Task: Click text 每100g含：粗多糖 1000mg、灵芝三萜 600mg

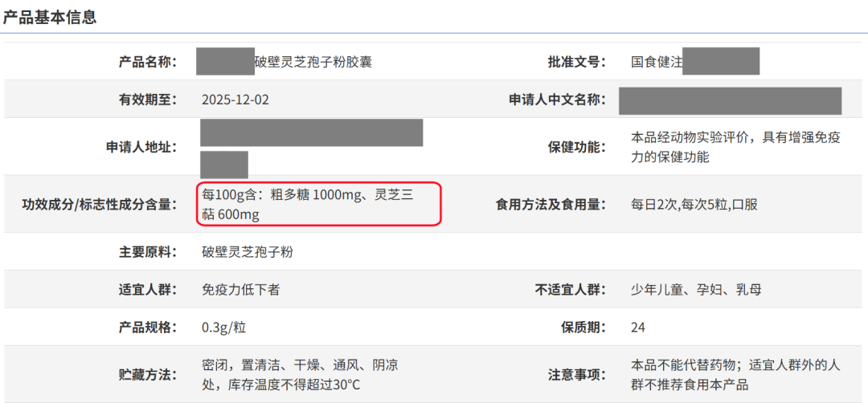Action: click(309, 205)
